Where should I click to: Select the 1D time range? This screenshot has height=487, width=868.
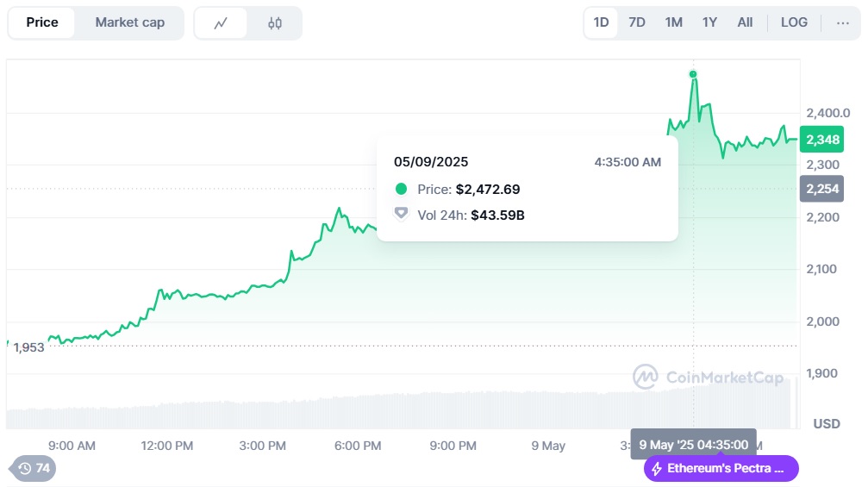click(601, 22)
